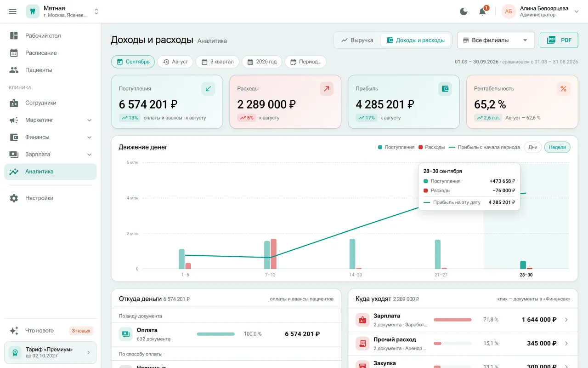Select the 2026 год period chip
The height and width of the screenshot is (368, 588).
(262, 62)
